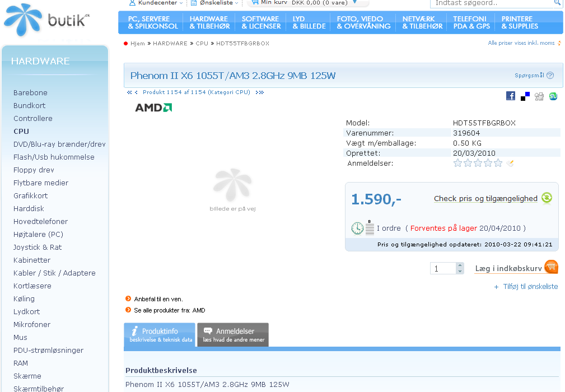Select Grafikkort in the sidebar
This screenshot has width=565, height=392.
click(x=31, y=195)
